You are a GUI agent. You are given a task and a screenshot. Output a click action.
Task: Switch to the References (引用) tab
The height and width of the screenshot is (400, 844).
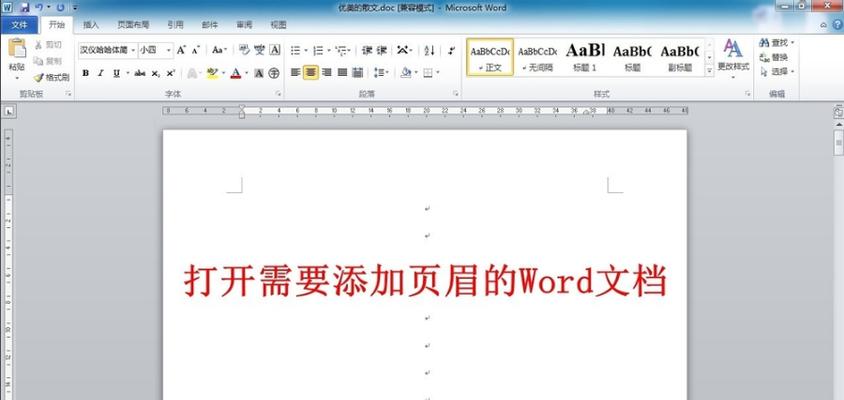pos(175,25)
